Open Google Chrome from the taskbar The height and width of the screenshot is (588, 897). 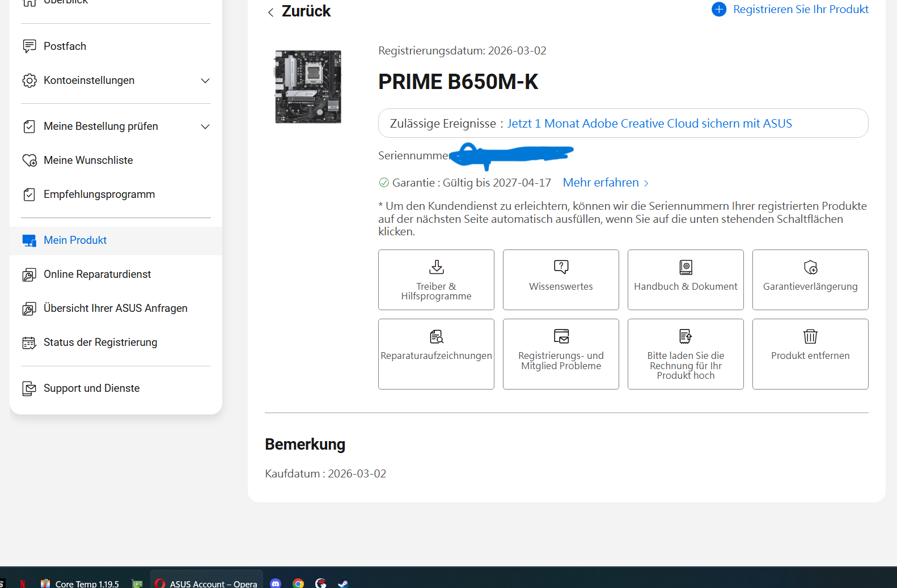298,583
